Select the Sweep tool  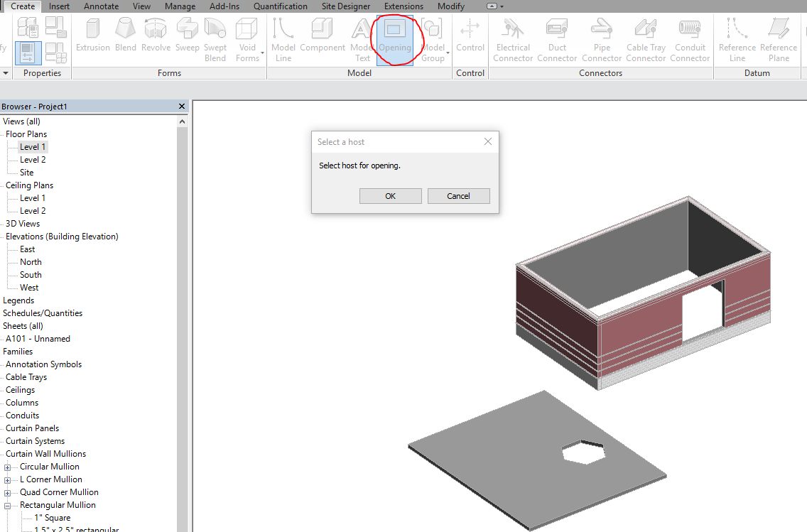click(x=186, y=36)
